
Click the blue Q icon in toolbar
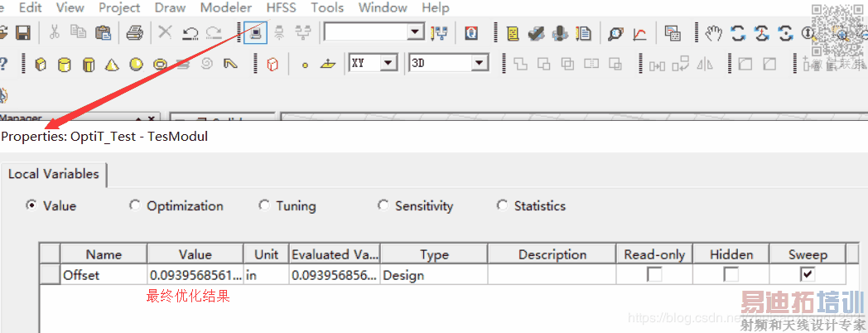pos(471,33)
